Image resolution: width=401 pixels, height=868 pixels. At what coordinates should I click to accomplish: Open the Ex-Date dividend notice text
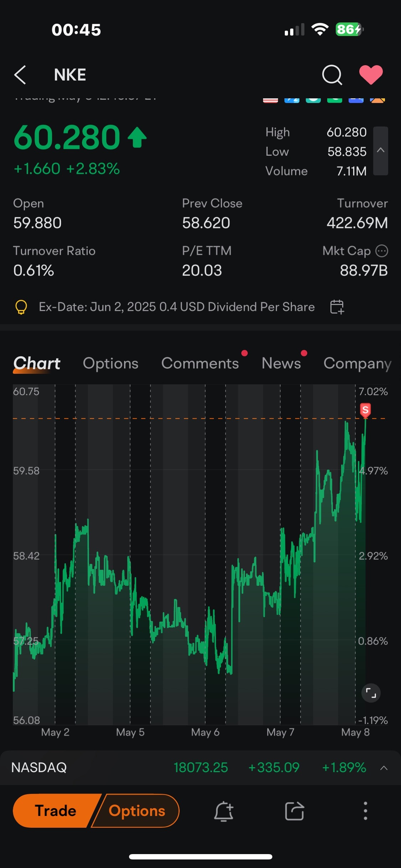point(177,307)
